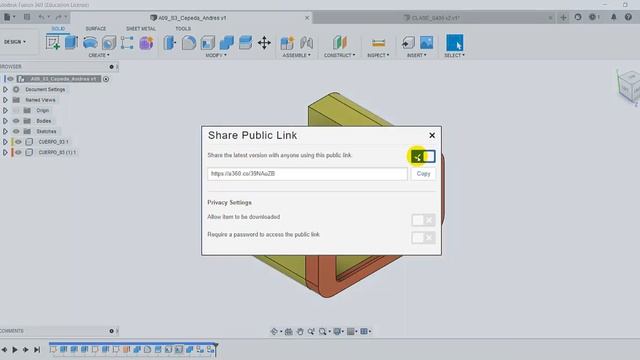Expand the Named Views node
640x360 pixels.
(5, 100)
